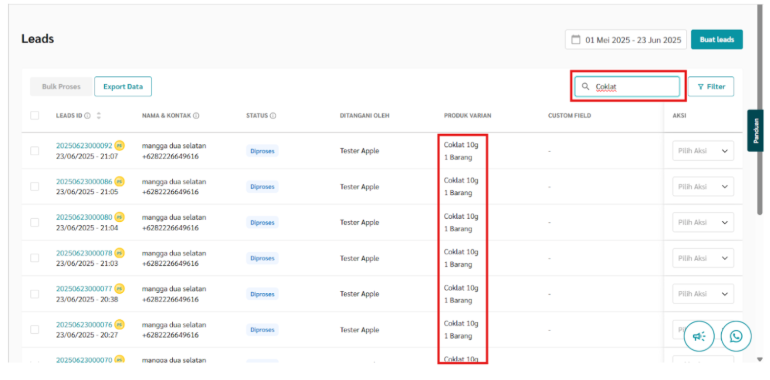Open the WhatsApp floating chat button
This screenshot has height=380, width=770.
click(x=736, y=336)
